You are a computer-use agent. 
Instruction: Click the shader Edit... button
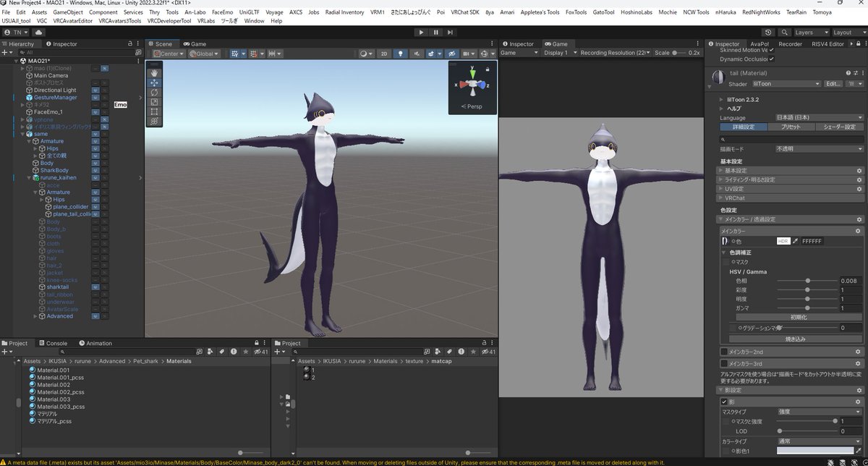tap(834, 84)
